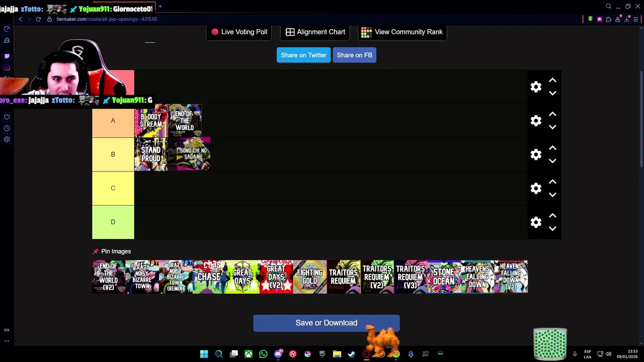Move tier C row down
This screenshot has width=644, height=362.
point(552,195)
